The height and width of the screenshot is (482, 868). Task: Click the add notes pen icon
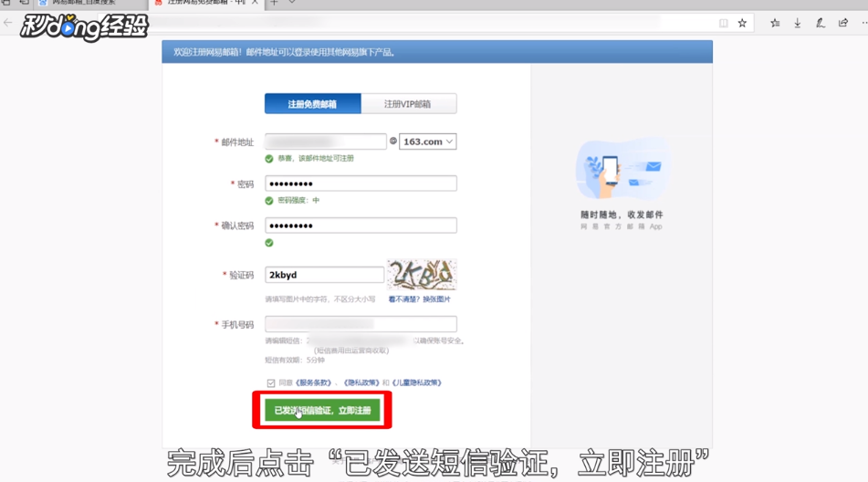[x=820, y=23]
